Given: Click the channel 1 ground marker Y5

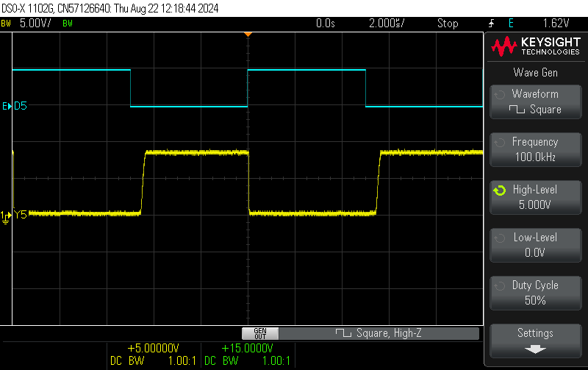Looking at the screenshot, I should (15, 215).
